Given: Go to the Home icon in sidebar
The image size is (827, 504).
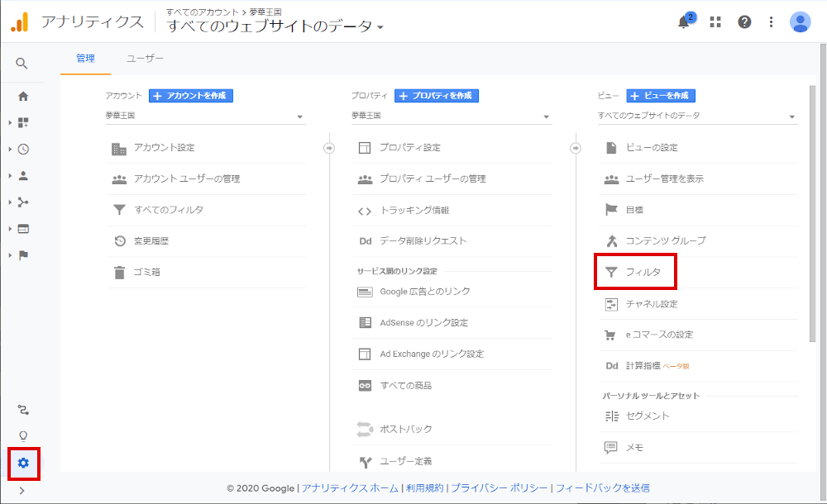Looking at the screenshot, I should (23, 97).
